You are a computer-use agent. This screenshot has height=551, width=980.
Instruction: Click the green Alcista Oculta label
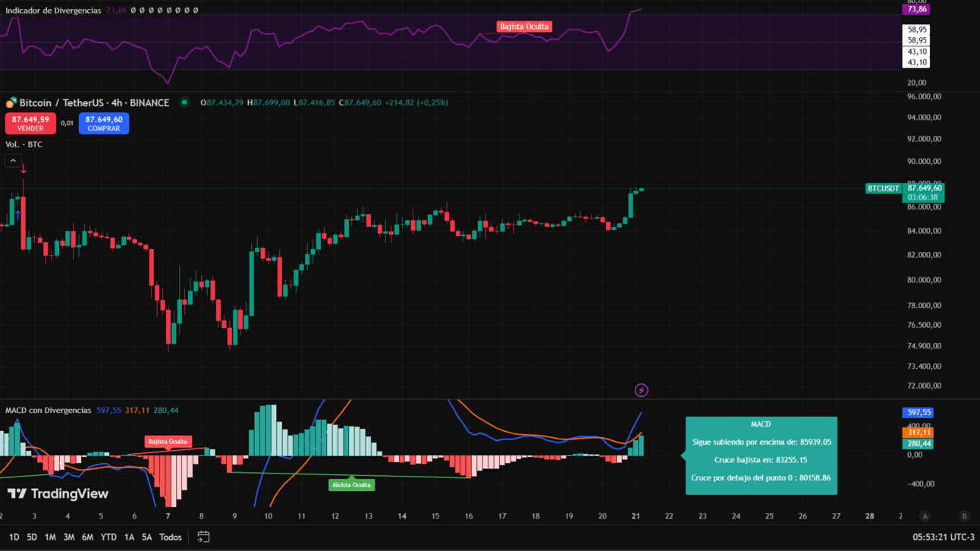click(351, 485)
